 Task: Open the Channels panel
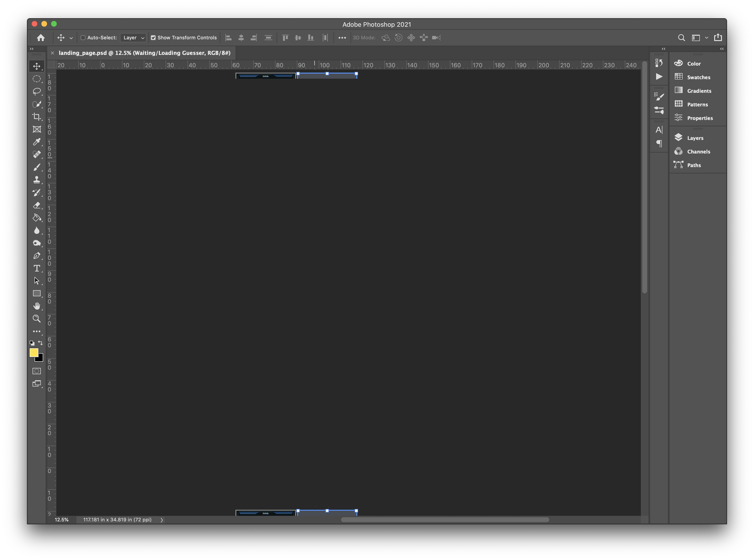coord(698,151)
